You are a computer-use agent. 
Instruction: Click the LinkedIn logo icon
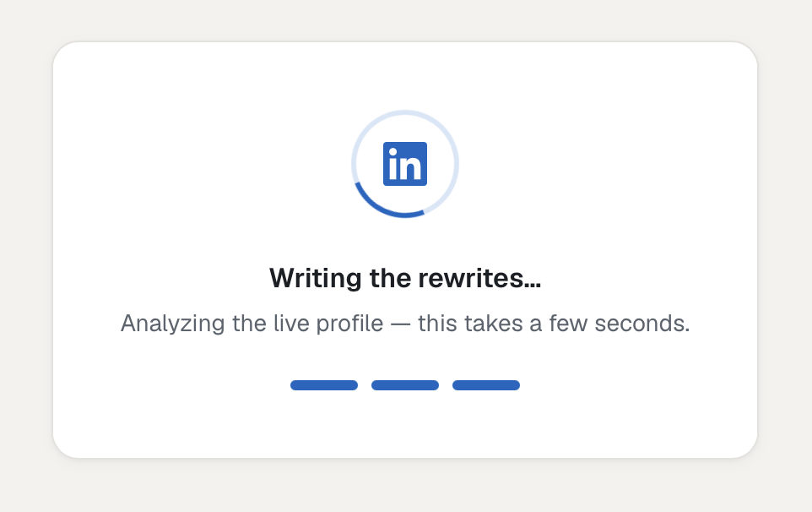(405, 164)
